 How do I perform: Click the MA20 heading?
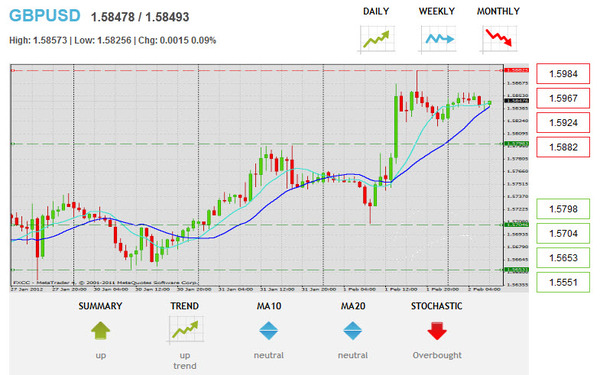point(353,306)
